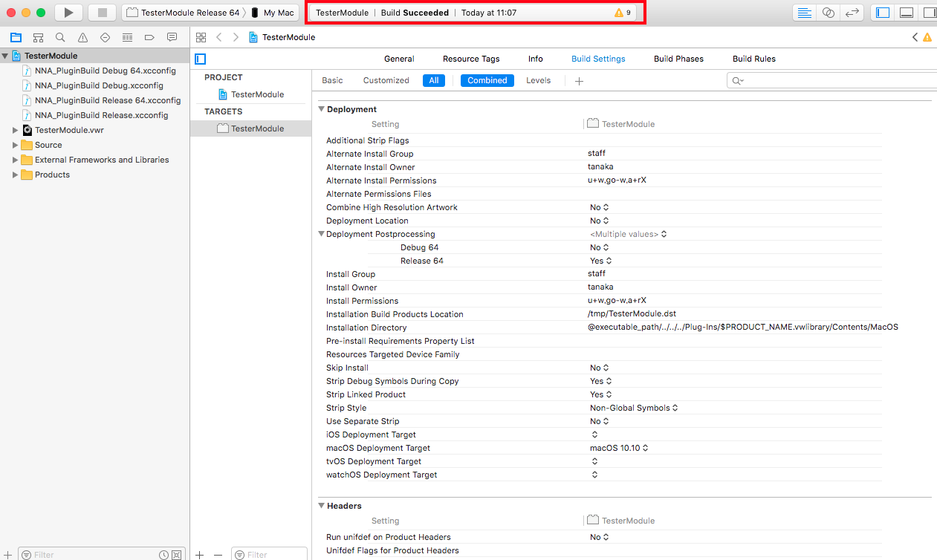
Task: Show only Basic build settings
Action: [332, 80]
